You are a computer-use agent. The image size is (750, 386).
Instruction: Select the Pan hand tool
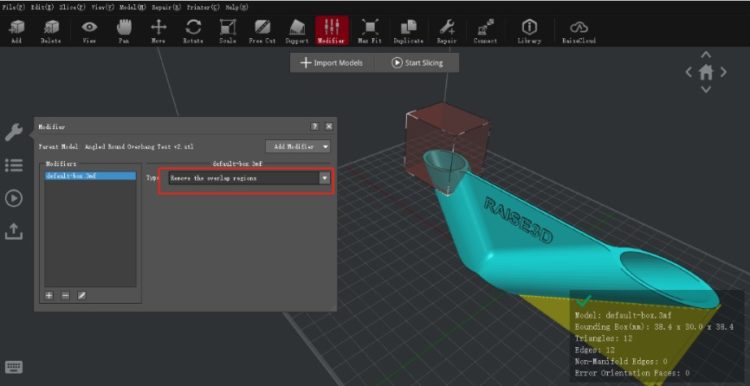pyautogui.click(x=124, y=31)
